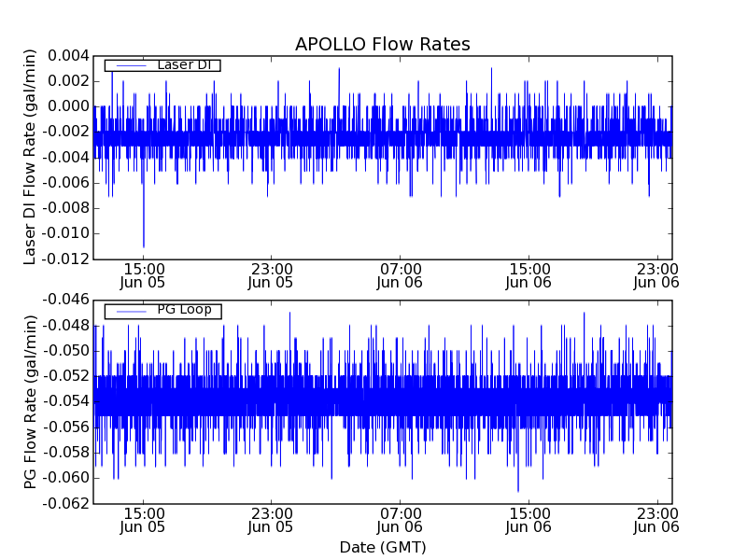Click the PG Flow Rate y-axis label
Image resolution: width=747 pixels, height=560 pixels.
pos(31,401)
